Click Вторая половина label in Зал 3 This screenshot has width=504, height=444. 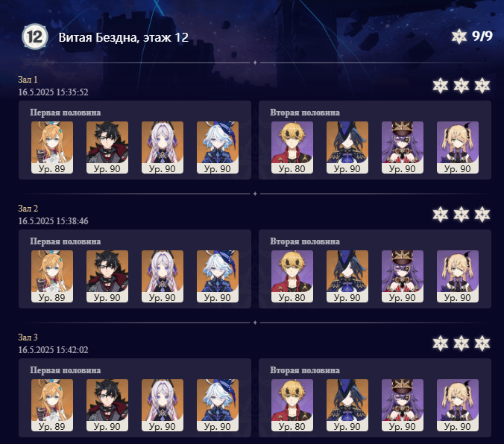click(305, 370)
